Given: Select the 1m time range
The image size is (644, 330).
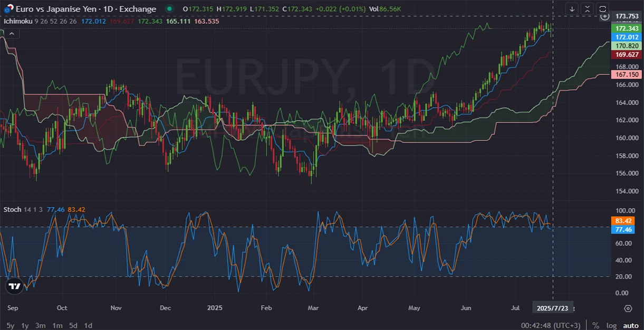Looking at the screenshot, I should 57,325.
